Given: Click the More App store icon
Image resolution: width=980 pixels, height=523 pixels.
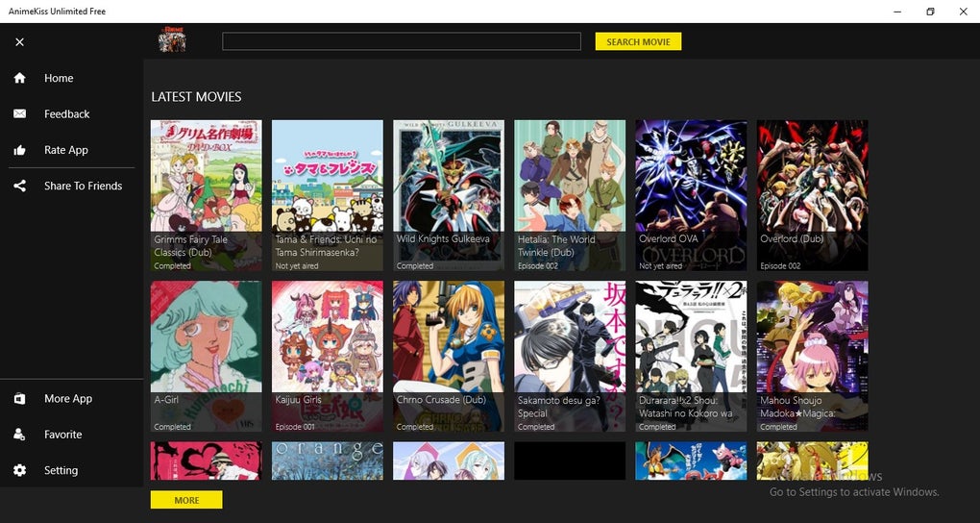Looking at the screenshot, I should (x=20, y=399).
